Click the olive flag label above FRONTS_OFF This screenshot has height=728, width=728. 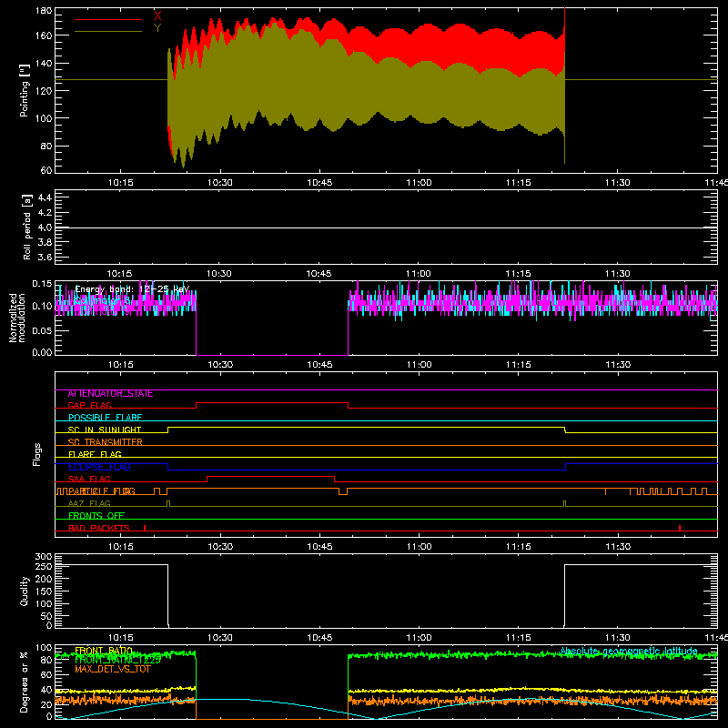click(89, 504)
